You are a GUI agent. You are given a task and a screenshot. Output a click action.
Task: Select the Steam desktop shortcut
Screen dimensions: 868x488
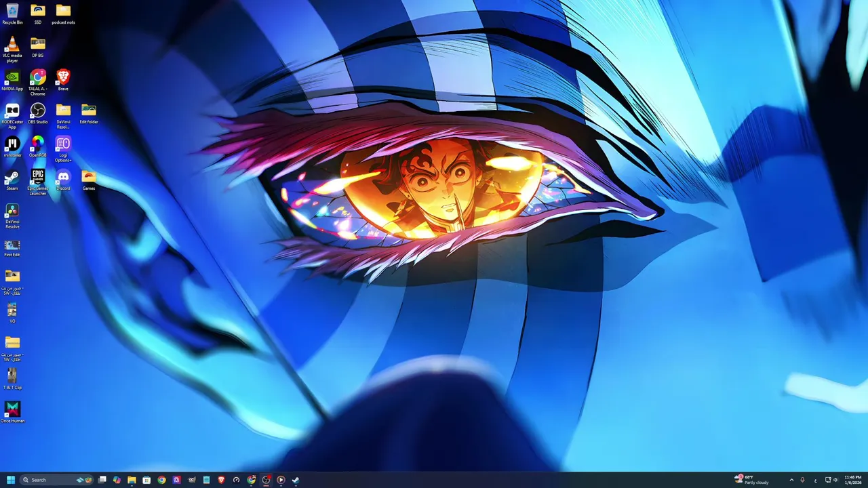click(12, 180)
